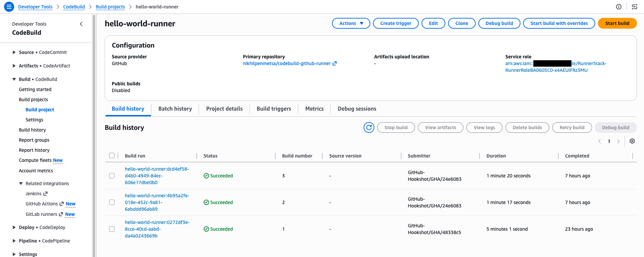This screenshot has height=257, width=644.
Task: Check the box for build number 1
Action: click(112, 229)
